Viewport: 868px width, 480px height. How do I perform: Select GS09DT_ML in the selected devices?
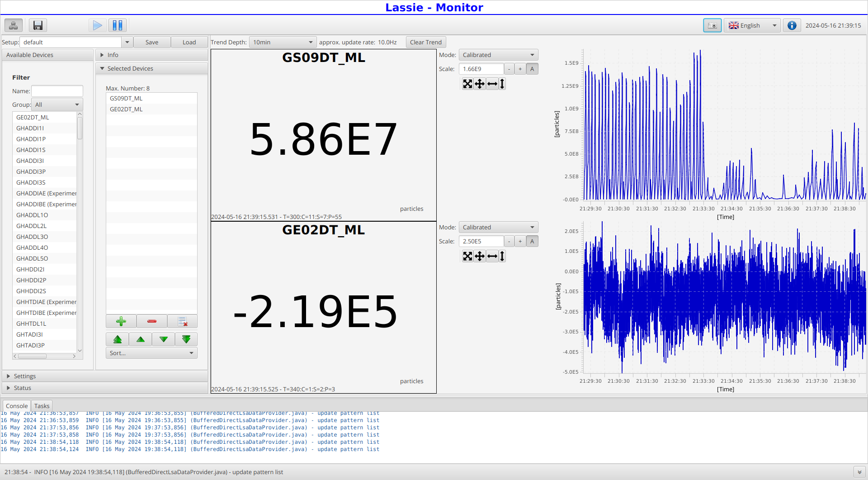tap(151, 98)
